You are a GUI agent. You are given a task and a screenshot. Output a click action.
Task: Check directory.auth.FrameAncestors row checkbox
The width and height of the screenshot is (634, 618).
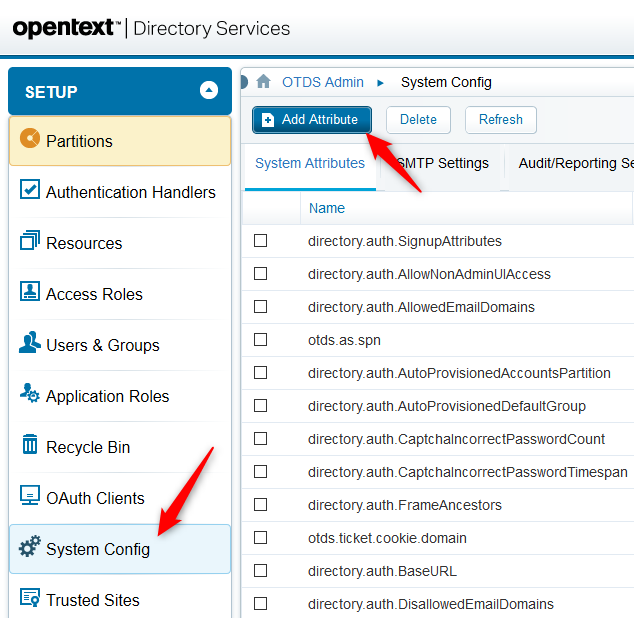(x=260, y=505)
